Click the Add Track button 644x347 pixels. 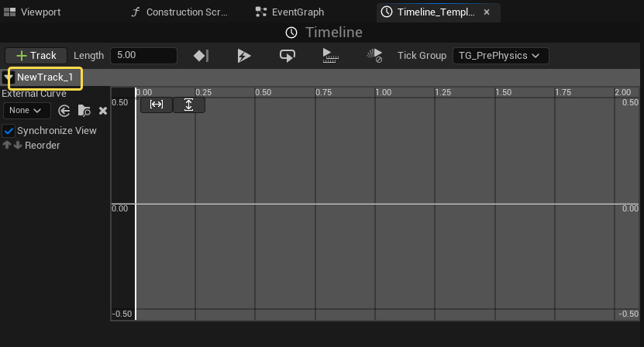(x=36, y=56)
